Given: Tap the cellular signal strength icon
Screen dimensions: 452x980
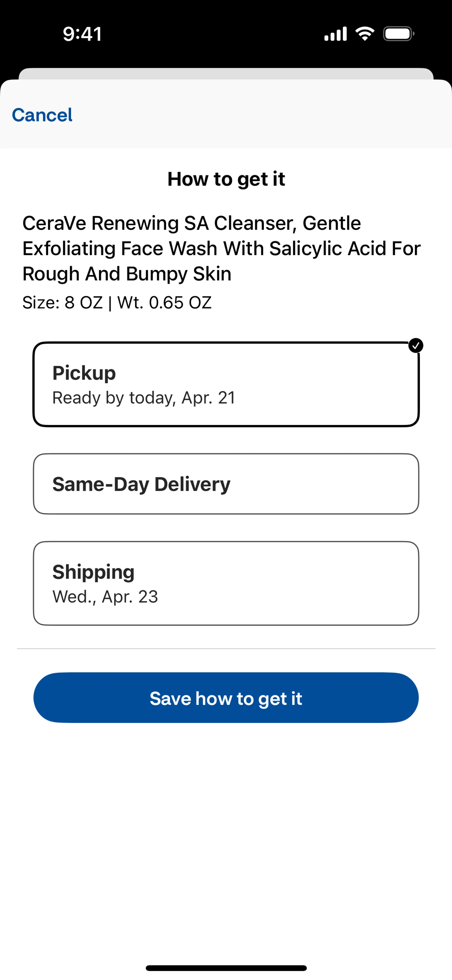Looking at the screenshot, I should pyautogui.click(x=335, y=34).
